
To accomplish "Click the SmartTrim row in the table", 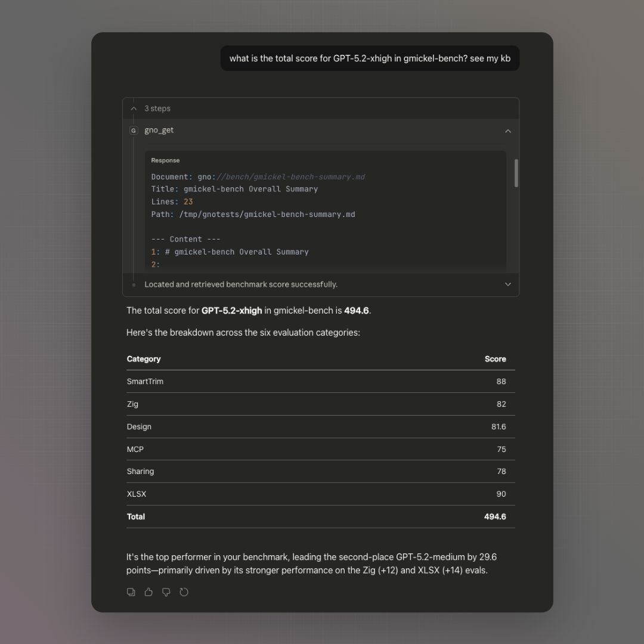I will coord(320,382).
